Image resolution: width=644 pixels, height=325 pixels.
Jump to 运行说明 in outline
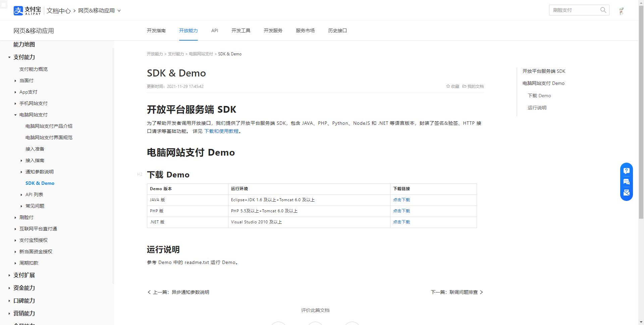pyautogui.click(x=537, y=108)
